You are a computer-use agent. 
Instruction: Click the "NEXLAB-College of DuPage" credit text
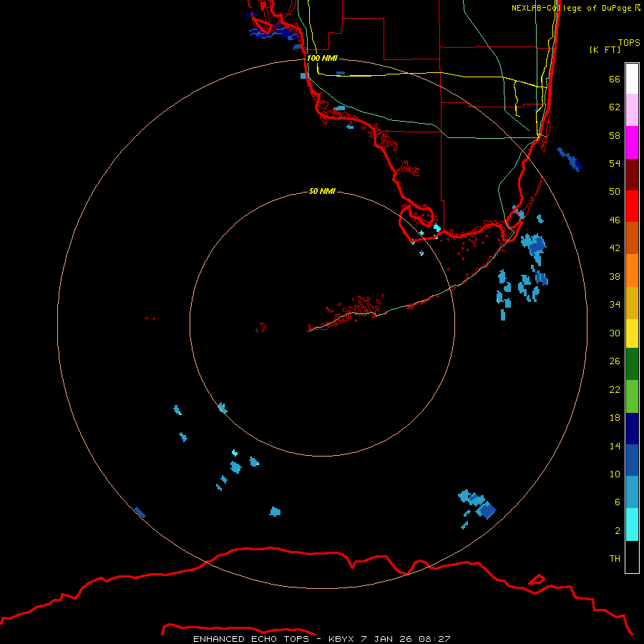(571, 8)
